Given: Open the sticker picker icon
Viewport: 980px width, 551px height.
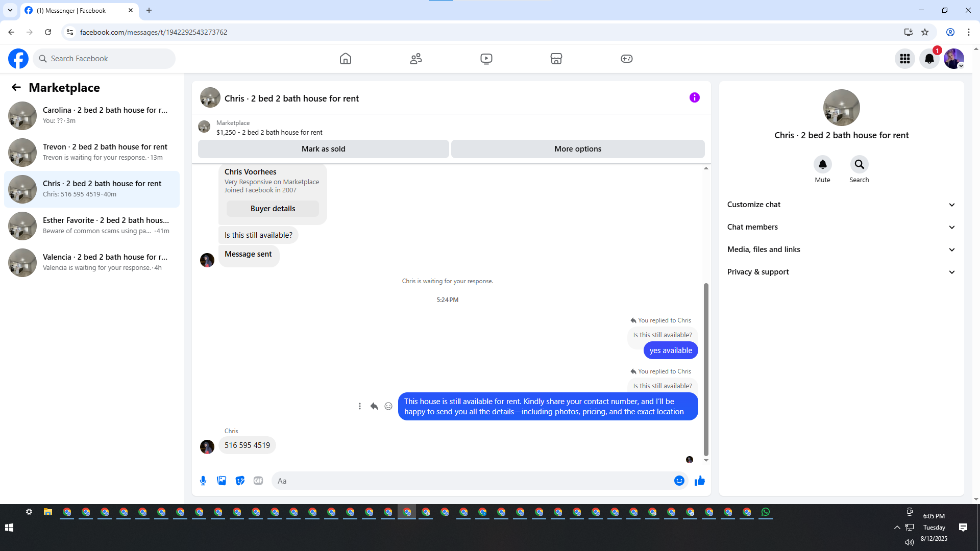Looking at the screenshot, I should click(240, 481).
